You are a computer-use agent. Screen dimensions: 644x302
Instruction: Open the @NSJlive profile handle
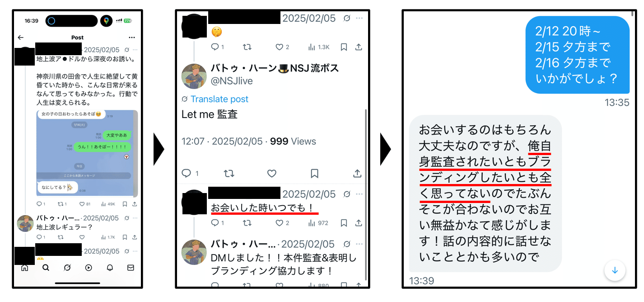[232, 81]
